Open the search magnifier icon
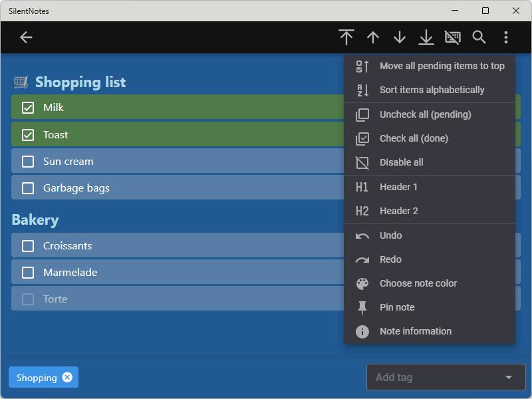This screenshot has width=532, height=399. point(479,37)
